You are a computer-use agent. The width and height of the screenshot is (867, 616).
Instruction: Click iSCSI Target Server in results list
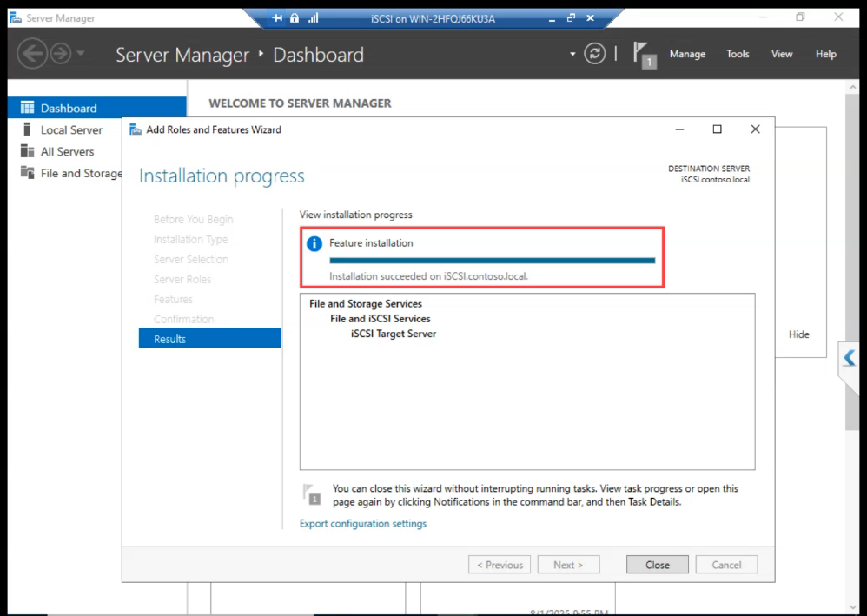394,334
